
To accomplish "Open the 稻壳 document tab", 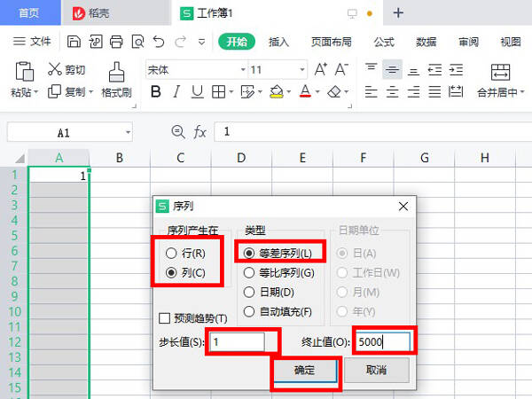I will point(115,13).
